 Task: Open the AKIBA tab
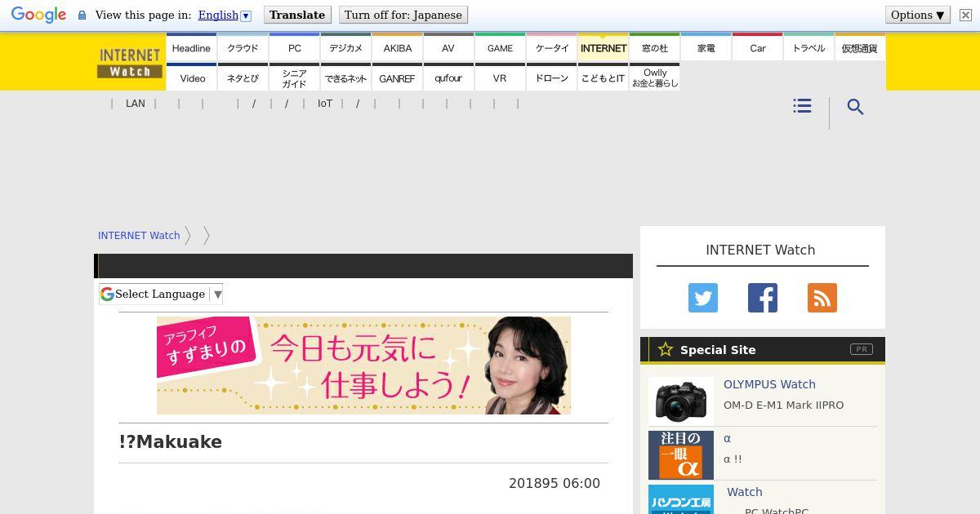pos(397,47)
